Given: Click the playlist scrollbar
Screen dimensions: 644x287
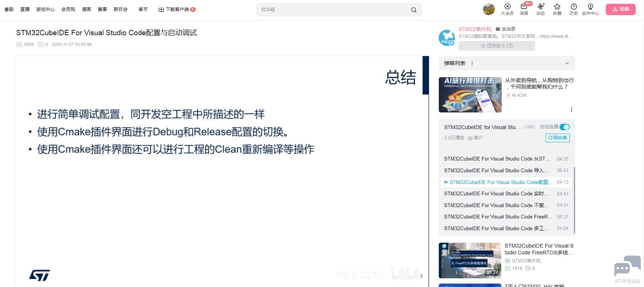Looking at the screenshot, I should 574,200.
